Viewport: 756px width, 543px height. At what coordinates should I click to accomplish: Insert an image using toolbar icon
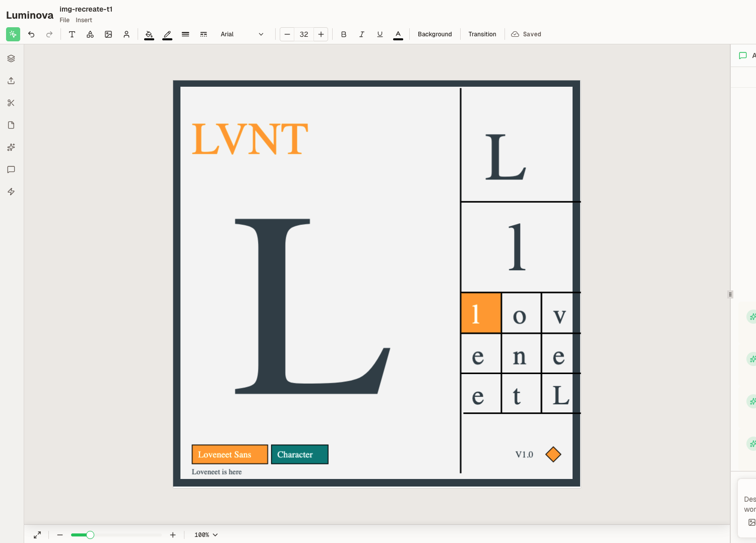click(x=108, y=34)
